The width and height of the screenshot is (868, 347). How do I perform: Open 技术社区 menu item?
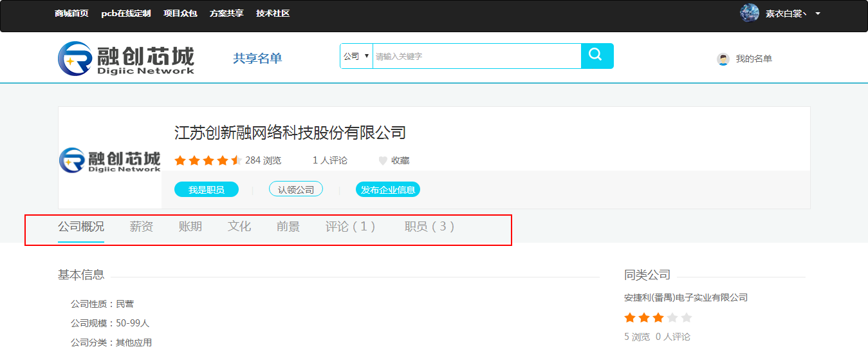tap(273, 14)
